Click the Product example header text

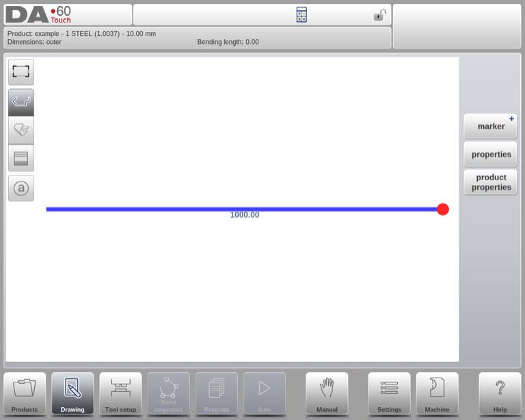(81, 33)
